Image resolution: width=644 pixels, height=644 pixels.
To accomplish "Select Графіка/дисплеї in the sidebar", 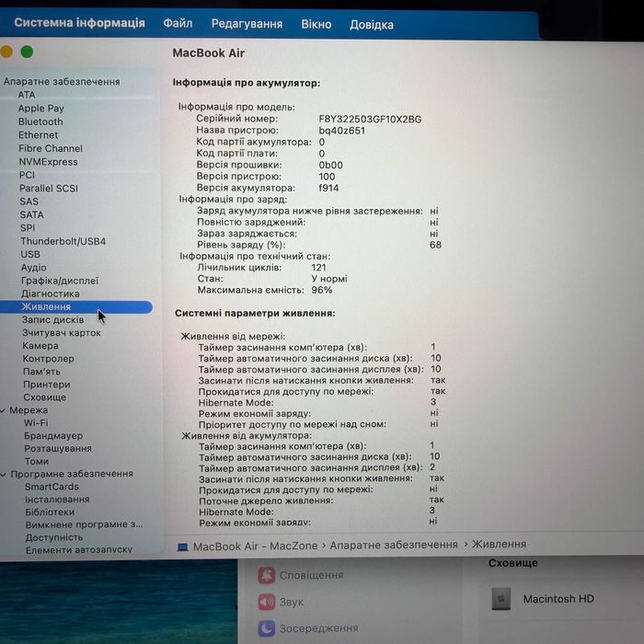I will coord(60,281).
